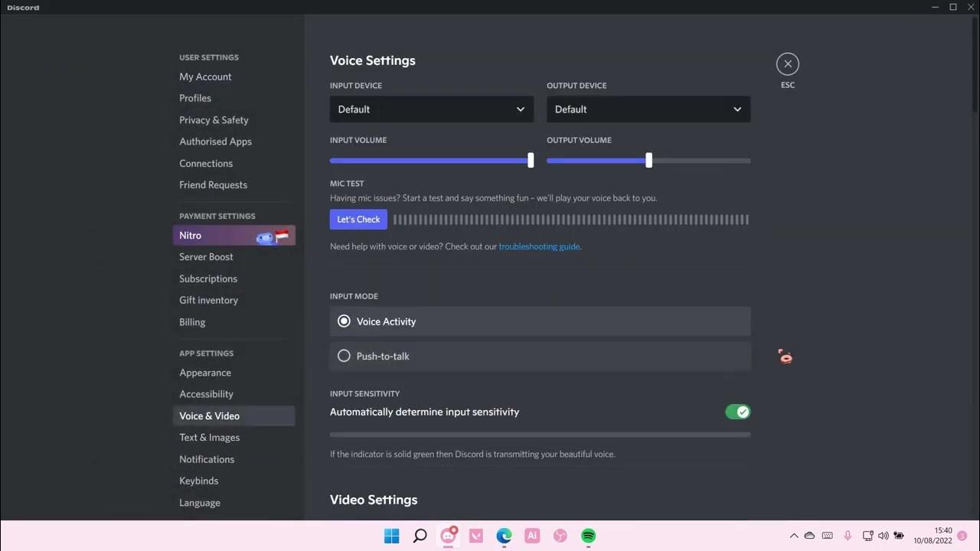Toggle automatic input sensitivity switch
Screen dimensions: 980x551
point(738,412)
